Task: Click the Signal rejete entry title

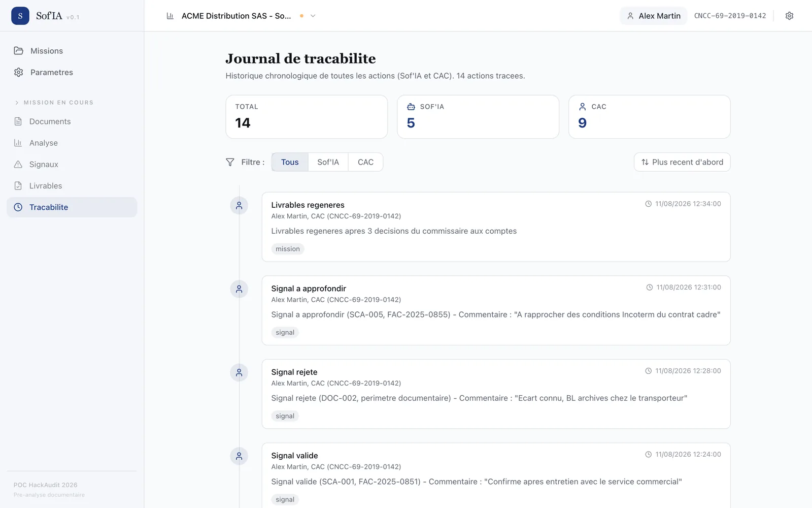Action: [294, 372]
